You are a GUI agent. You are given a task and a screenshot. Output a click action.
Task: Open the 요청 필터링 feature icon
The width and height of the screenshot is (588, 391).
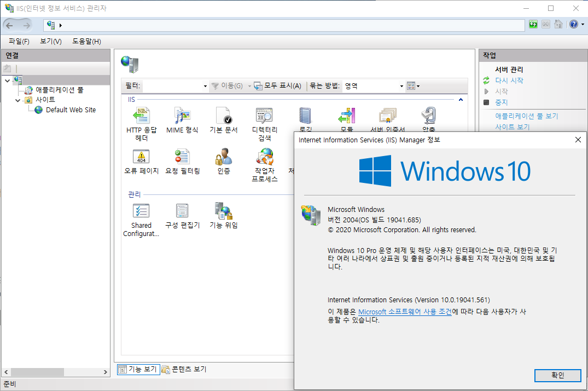coord(183,157)
